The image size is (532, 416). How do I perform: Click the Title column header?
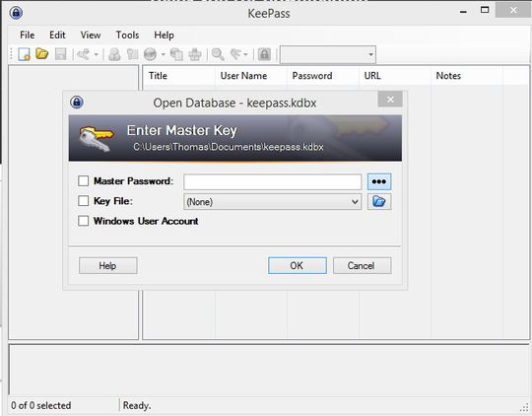pos(178,75)
